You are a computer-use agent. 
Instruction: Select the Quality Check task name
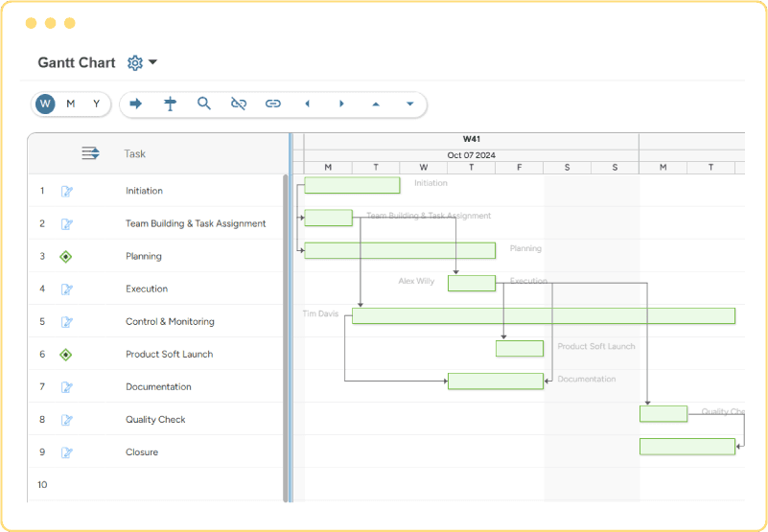[155, 419]
